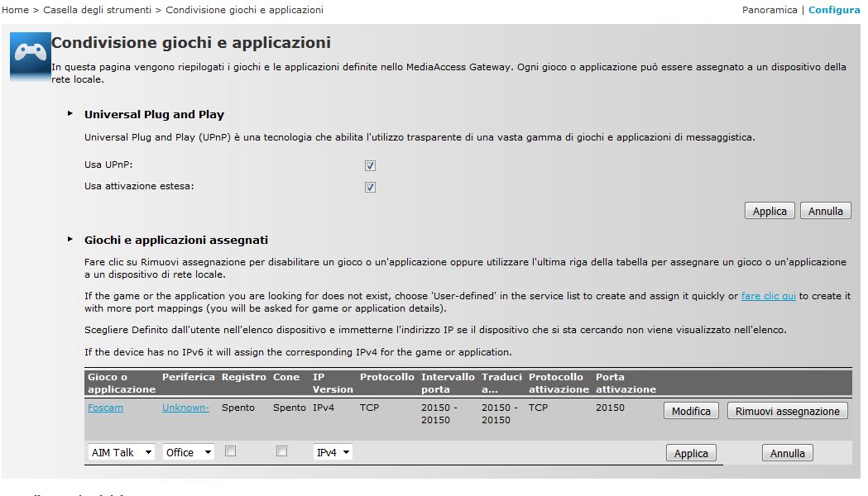Open Condivisione giochi e applicazioni breadcrumb

[x=245, y=10]
